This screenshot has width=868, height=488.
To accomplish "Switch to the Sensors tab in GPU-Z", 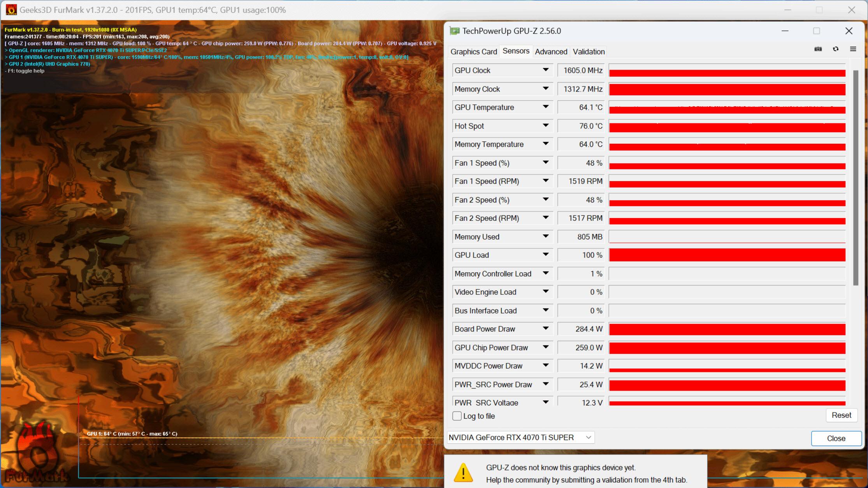I will pos(515,51).
